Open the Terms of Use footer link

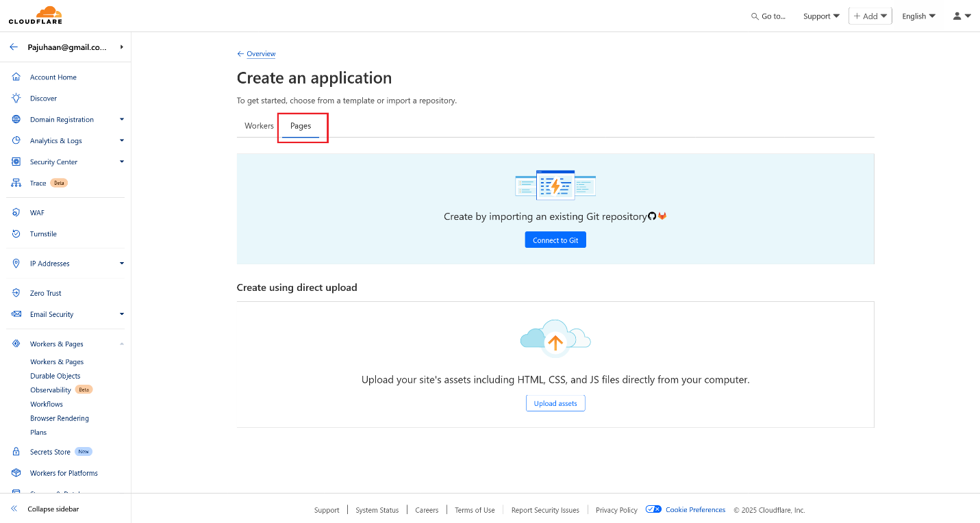(x=475, y=510)
